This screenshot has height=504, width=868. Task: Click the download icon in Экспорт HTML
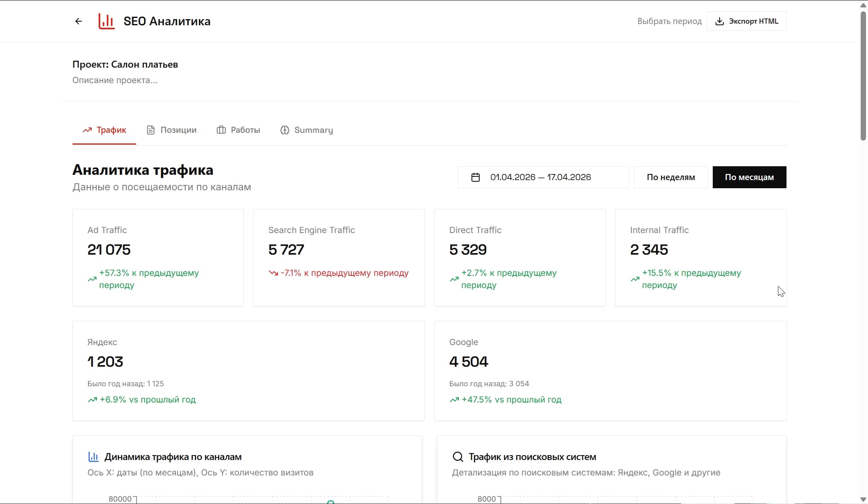tap(720, 21)
